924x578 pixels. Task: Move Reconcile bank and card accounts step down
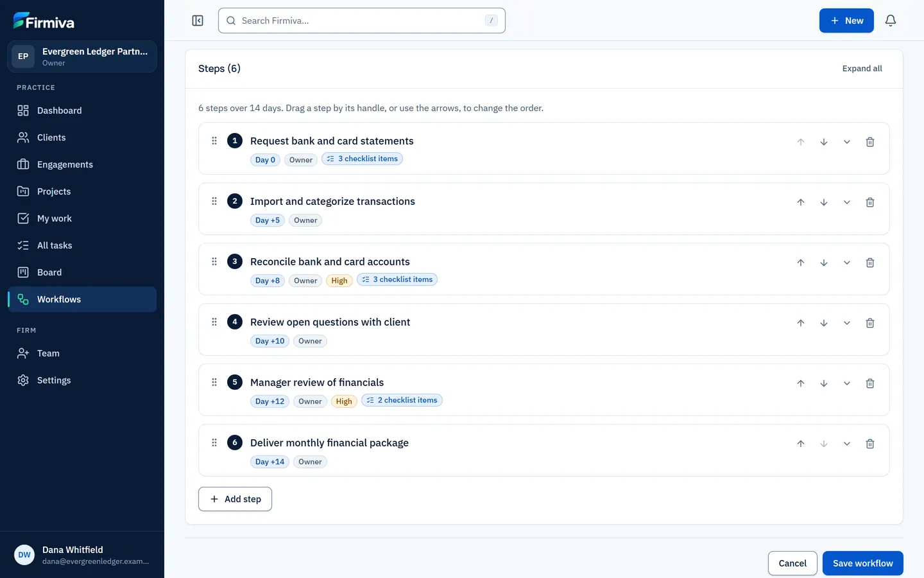pyautogui.click(x=824, y=263)
